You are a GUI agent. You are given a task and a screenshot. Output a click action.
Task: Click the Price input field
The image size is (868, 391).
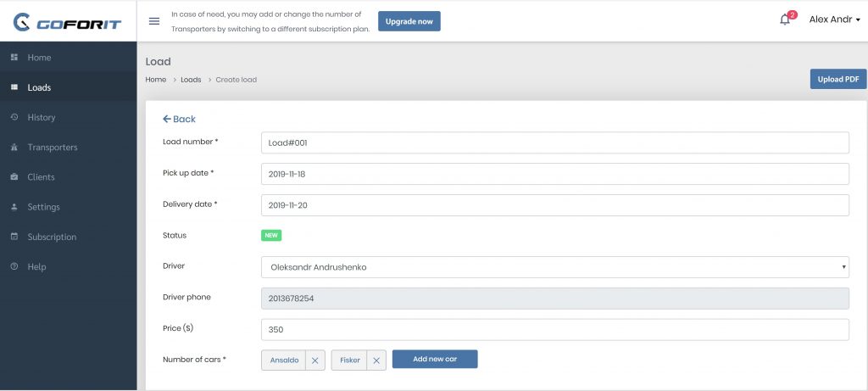[554, 330]
